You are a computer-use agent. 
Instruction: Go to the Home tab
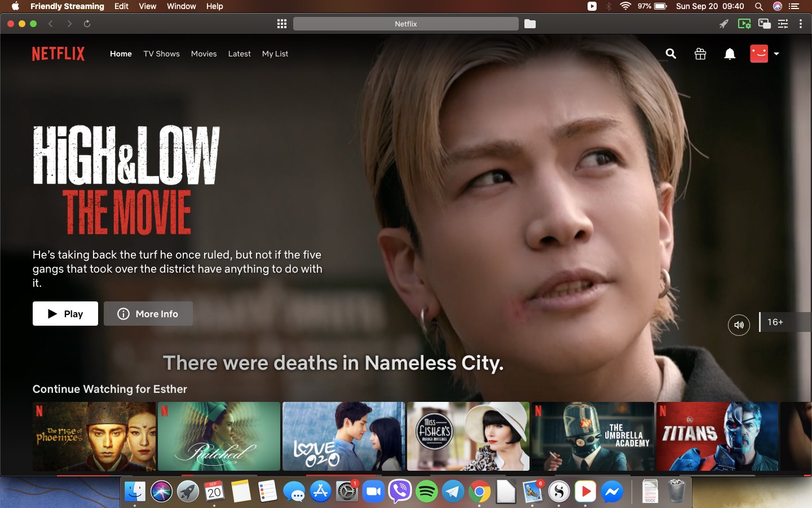121,54
